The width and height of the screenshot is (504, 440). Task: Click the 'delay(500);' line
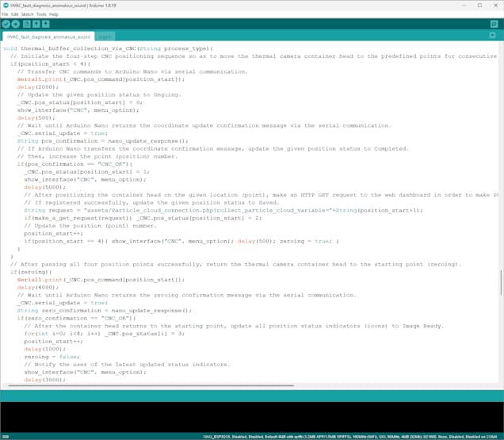tap(36, 117)
